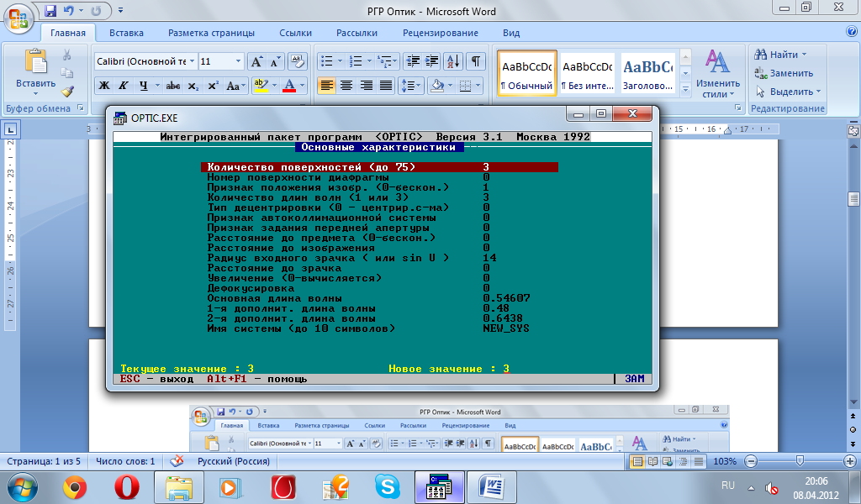Sort text with the A-Z sort icon
This screenshot has width=861, height=504.
pyautogui.click(x=453, y=61)
